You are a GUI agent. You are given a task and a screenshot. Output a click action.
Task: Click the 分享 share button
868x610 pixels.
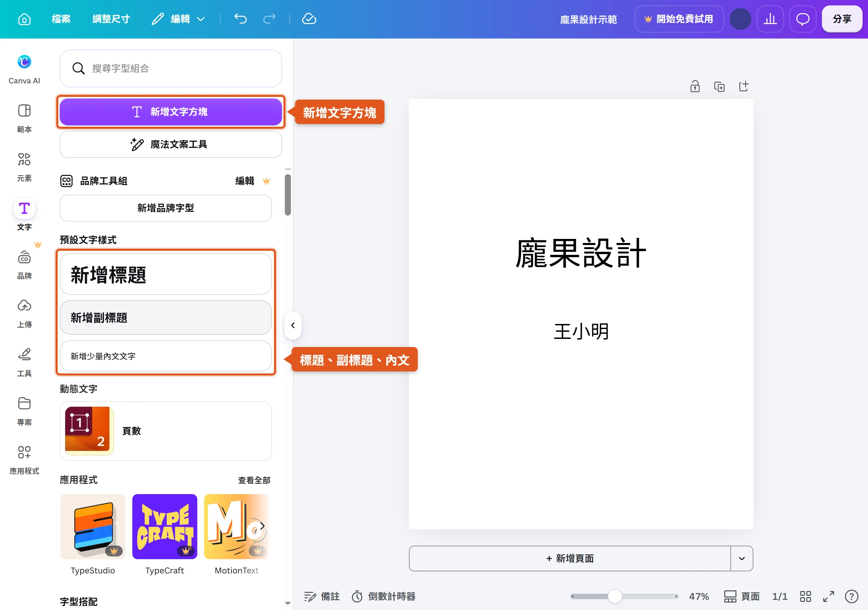[x=842, y=19]
